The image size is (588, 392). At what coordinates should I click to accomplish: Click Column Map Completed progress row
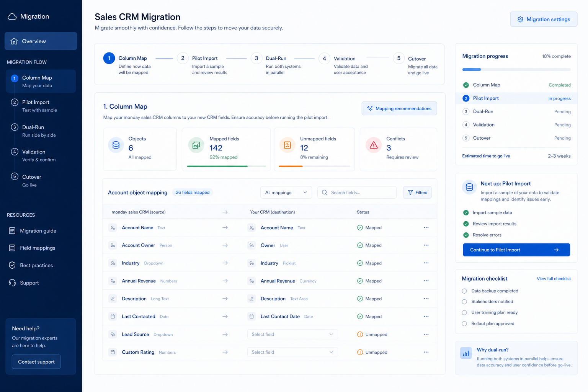(516, 85)
